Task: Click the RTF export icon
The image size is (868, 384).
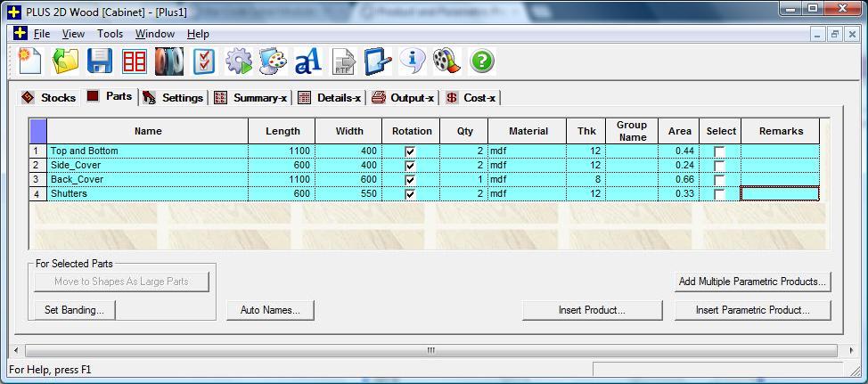Action: [x=342, y=61]
